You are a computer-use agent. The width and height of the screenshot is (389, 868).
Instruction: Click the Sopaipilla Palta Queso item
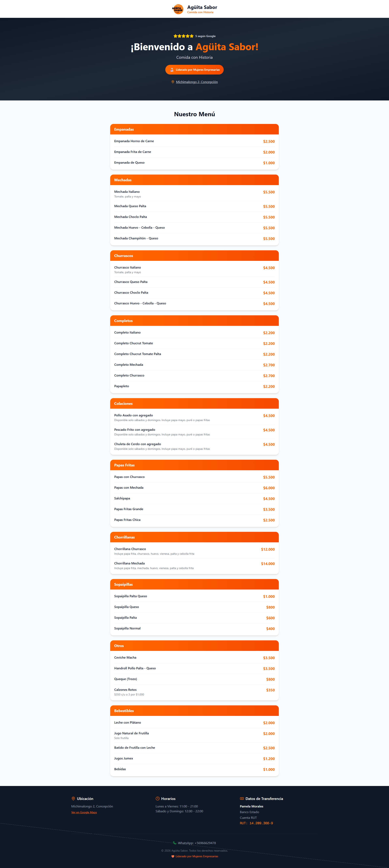[x=130, y=596]
